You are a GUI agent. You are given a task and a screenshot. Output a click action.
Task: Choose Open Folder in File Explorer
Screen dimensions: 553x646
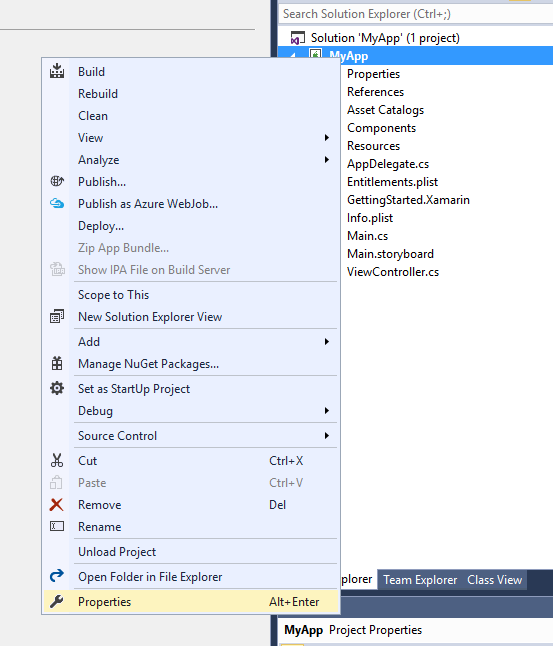[191, 577]
